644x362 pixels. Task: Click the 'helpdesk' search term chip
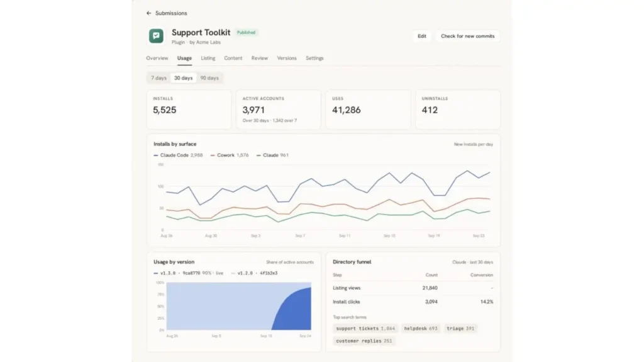tap(421, 328)
